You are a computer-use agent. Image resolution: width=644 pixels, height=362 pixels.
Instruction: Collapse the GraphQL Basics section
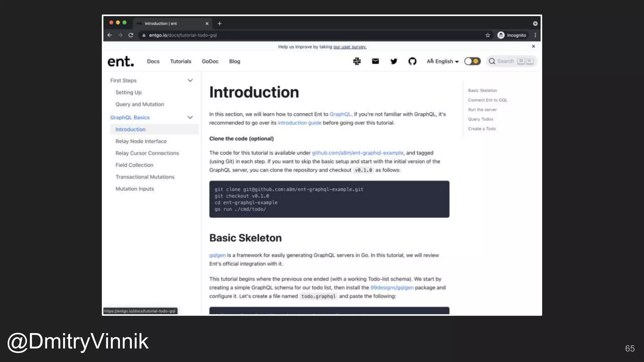(190, 118)
